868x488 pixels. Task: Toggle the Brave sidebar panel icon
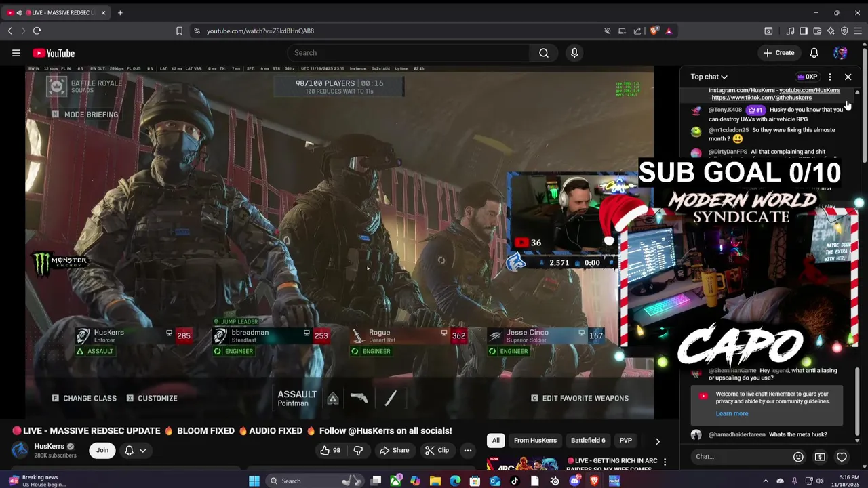click(x=804, y=30)
